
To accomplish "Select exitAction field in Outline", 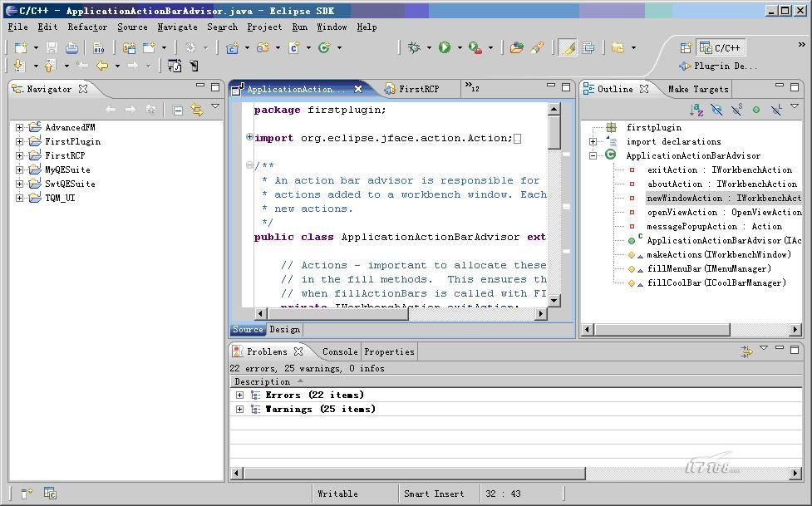I will point(719,169).
